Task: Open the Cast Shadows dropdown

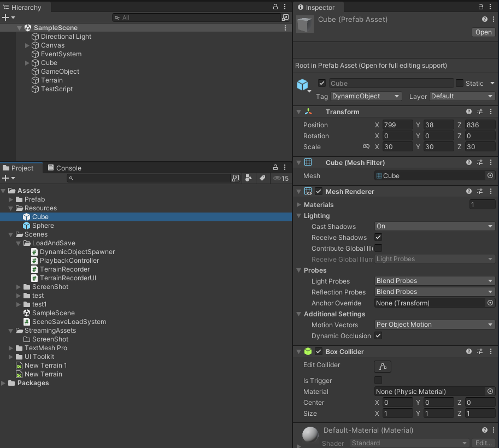Action: pyautogui.click(x=435, y=226)
